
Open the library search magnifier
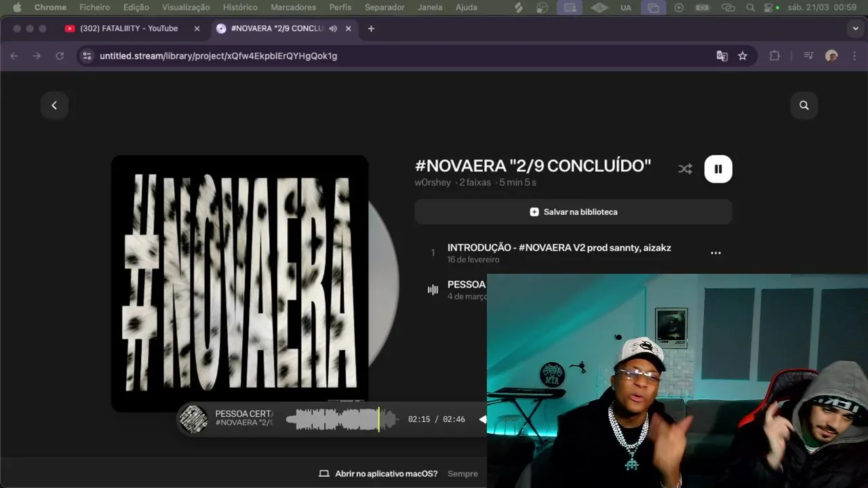(x=804, y=105)
